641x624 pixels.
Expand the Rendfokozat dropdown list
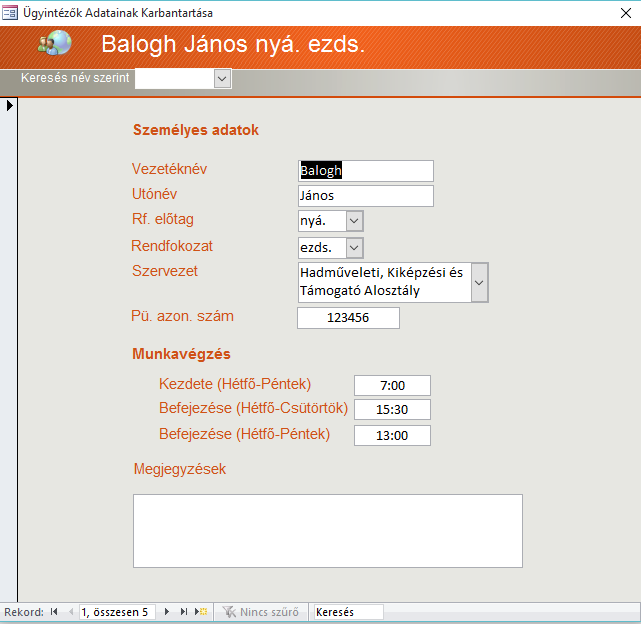pyautogui.click(x=354, y=247)
